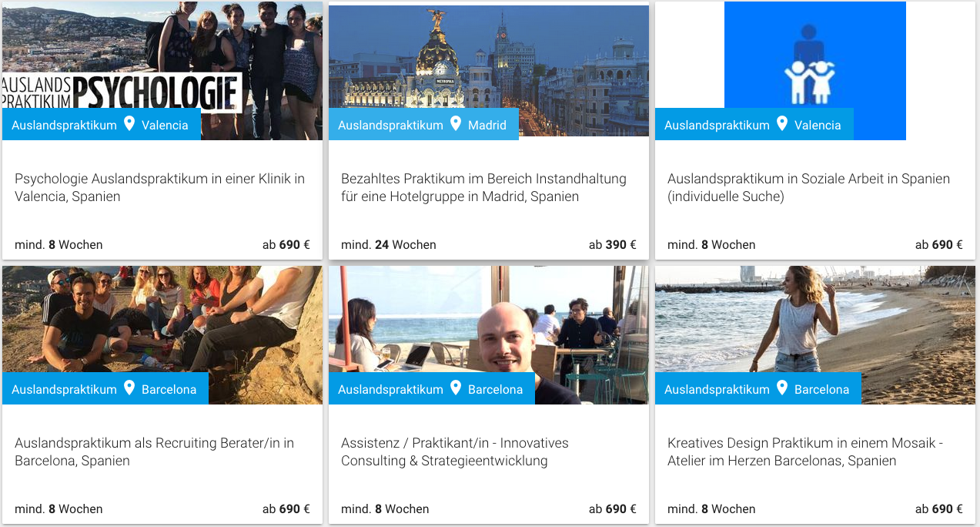Viewport: 980px width, 527px height.
Task: Click the location pin on the Innovatives Consulting card
Action: point(456,388)
